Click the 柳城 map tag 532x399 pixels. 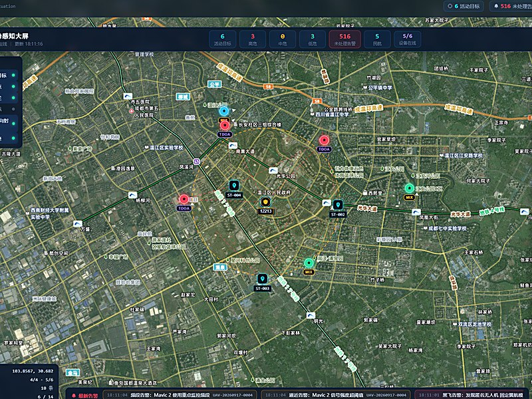point(184,96)
